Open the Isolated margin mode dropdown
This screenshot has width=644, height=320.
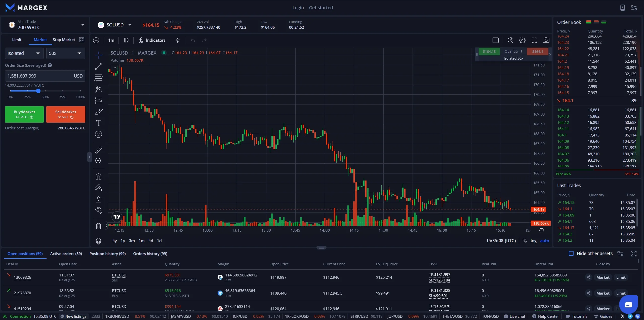(24, 53)
